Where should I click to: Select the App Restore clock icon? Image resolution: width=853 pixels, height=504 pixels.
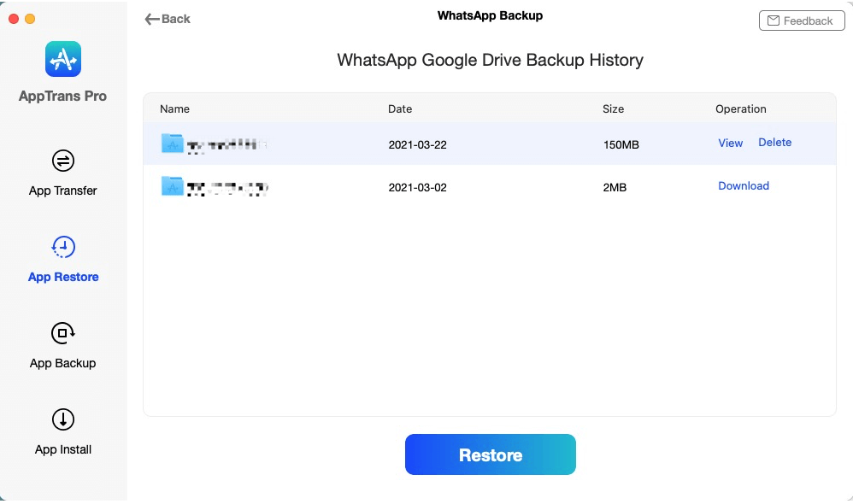63,247
